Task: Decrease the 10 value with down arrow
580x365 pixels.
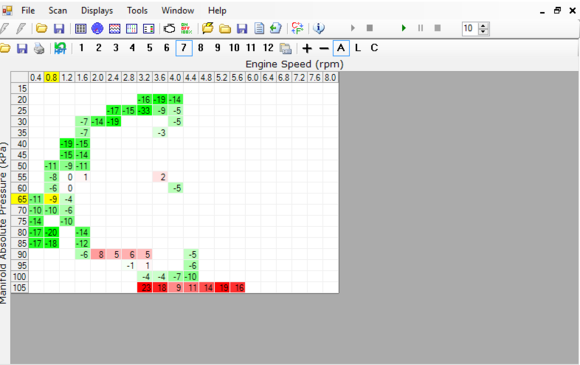Action: click(483, 32)
